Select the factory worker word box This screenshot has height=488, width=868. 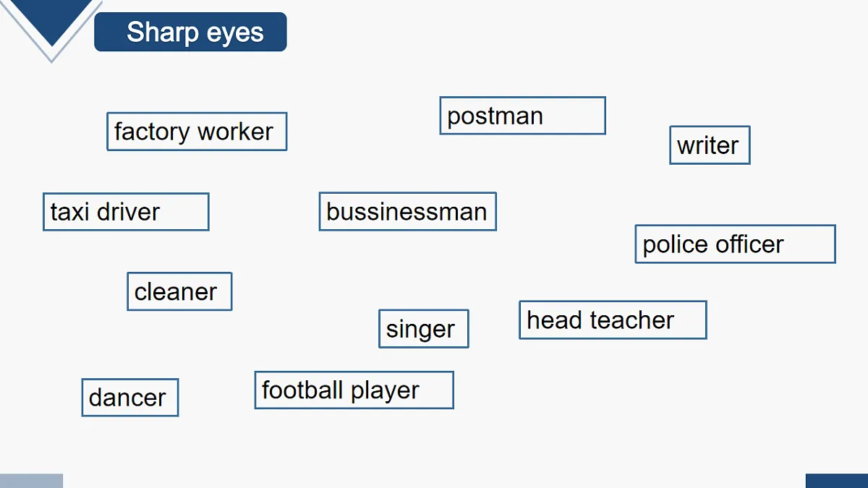pos(197,132)
